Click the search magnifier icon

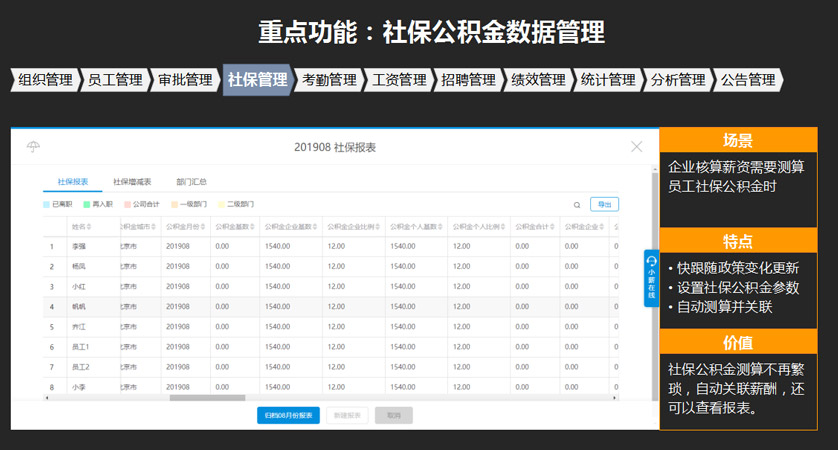click(577, 204)
